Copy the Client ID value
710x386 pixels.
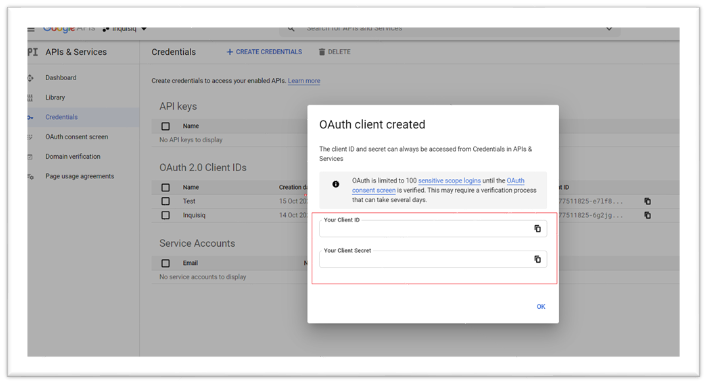[x=537, y=229]
